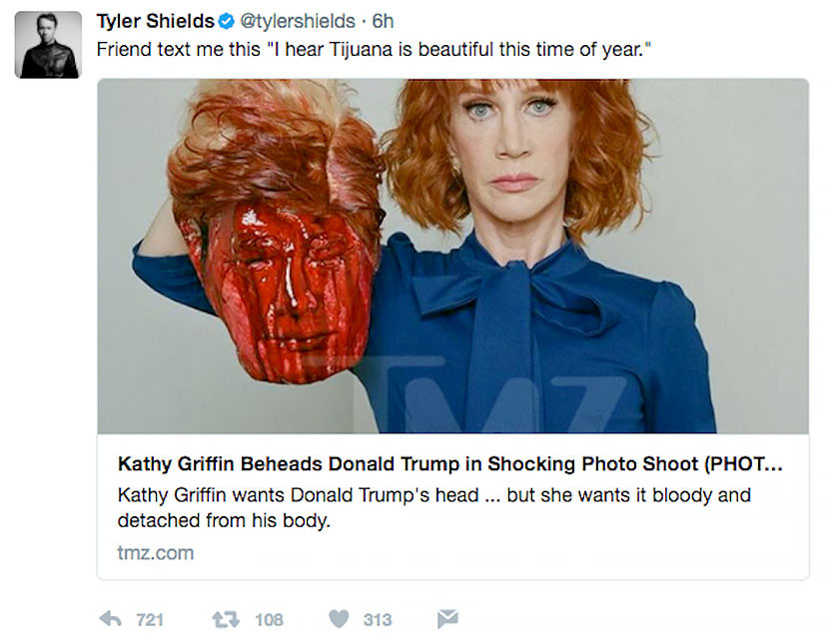The width and height of the screenshot is (826, 644).
Task: Click the 6h timestamp
Action: coord(383,22)
